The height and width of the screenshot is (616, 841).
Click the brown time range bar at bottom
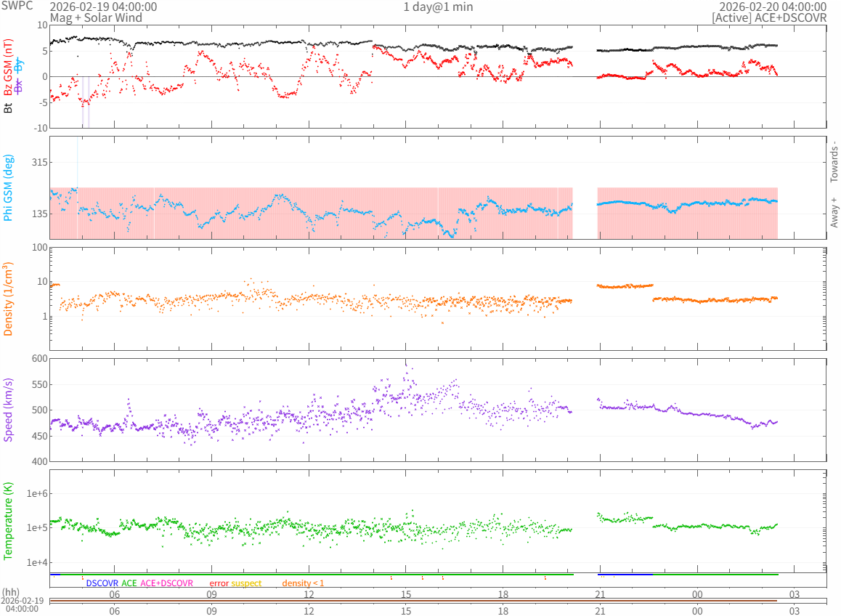tap(413, 601)
